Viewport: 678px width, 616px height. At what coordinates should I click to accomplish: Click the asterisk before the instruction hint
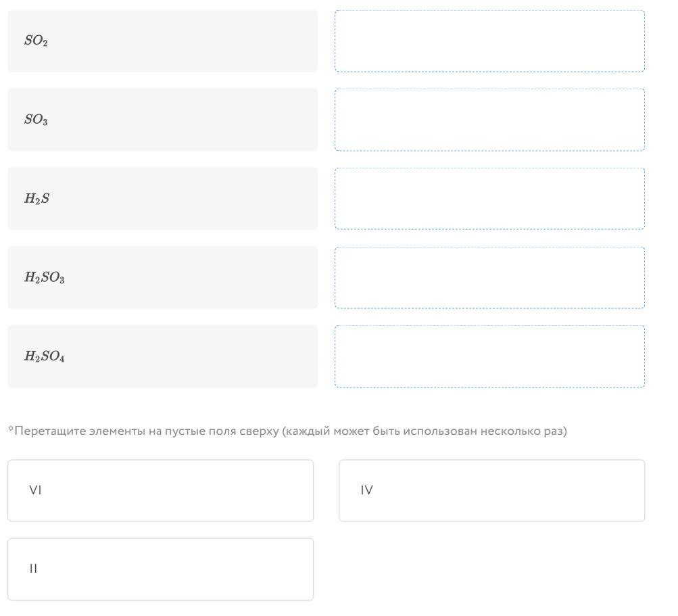[x=11, y=428]
